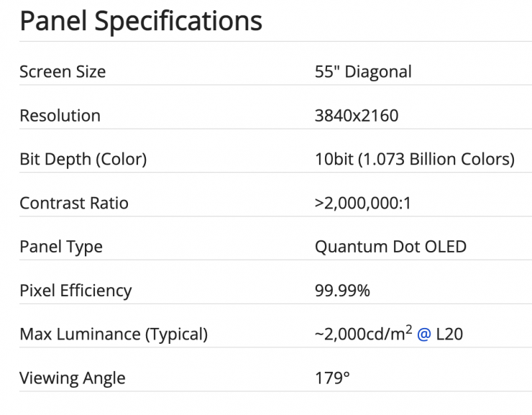Click the Quantum Dot OLED value

[390, 247]
